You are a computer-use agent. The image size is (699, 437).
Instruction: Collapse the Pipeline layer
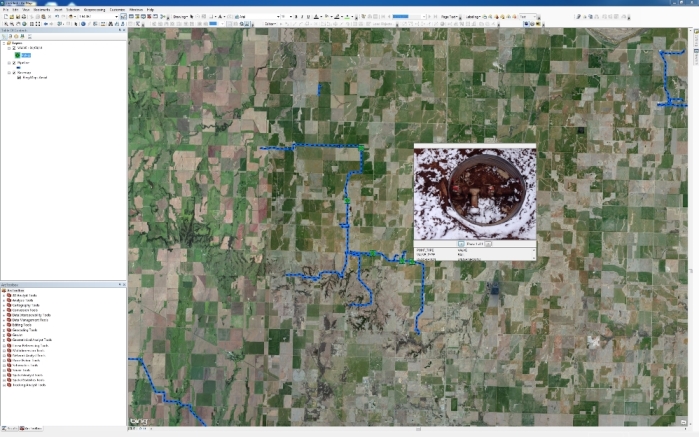click(9, 63)
